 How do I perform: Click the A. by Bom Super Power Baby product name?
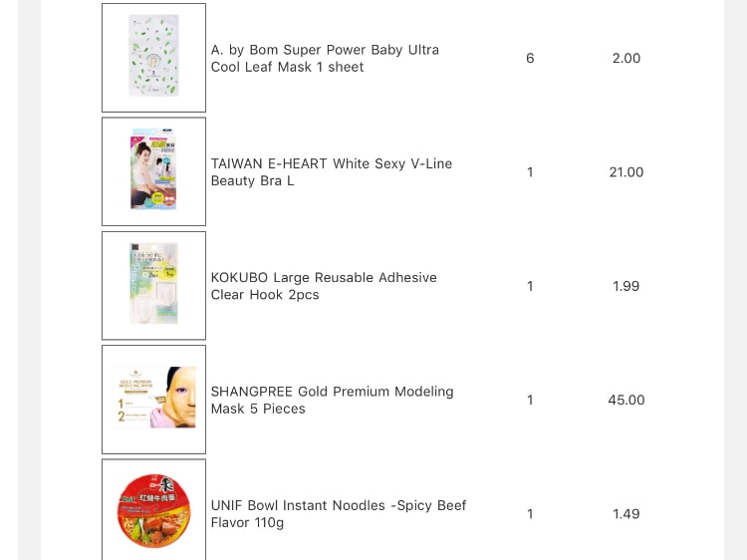pyautogui.click(x=325, y=58)
